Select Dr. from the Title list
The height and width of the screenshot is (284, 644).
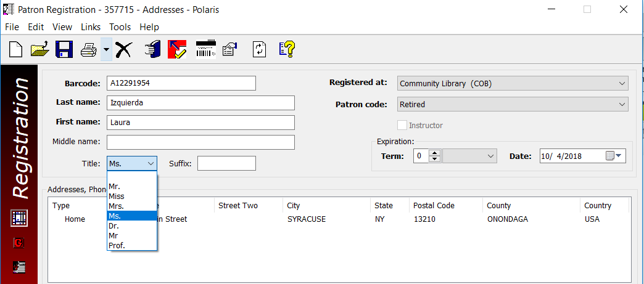pyautogui.click(x=114, y=225)
